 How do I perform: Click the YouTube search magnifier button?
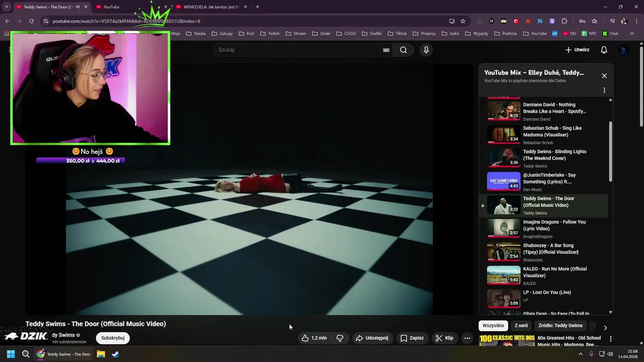404,50
